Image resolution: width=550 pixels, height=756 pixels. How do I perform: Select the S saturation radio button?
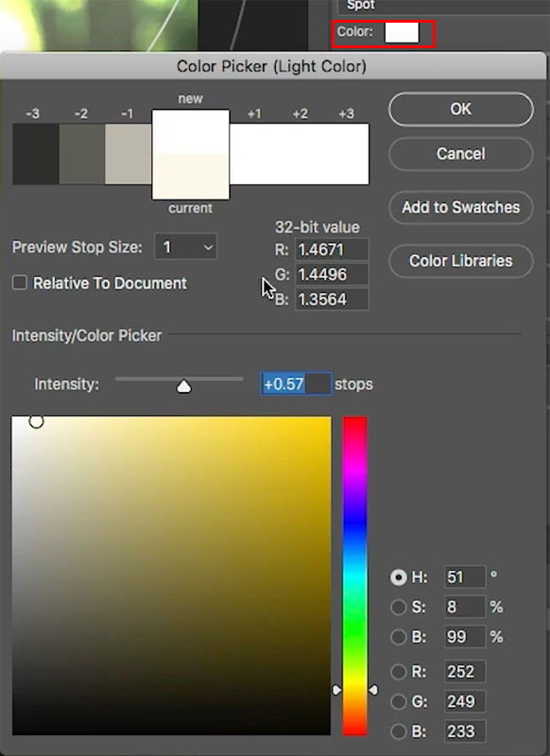point(399,607)
